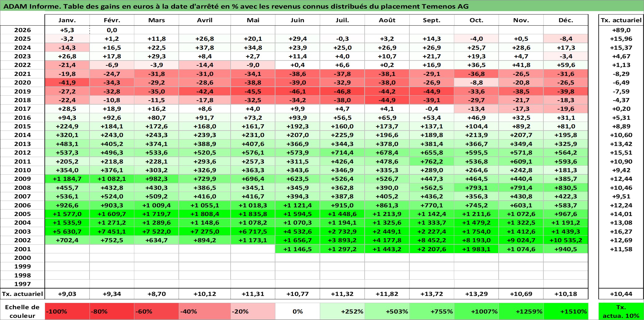Select the +16,27 actuarial rate for 2003
The image size is (644, 320).
(x=621, y=231)
